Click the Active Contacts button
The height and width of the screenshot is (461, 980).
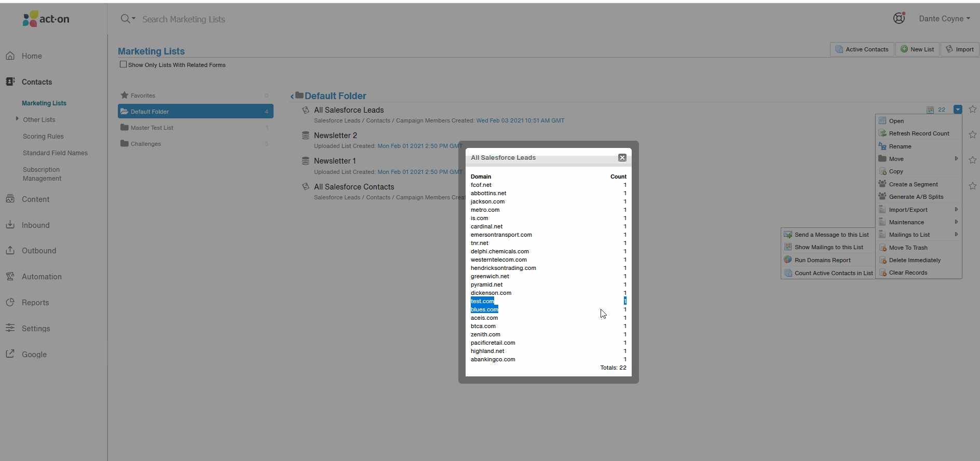(862, 49)
